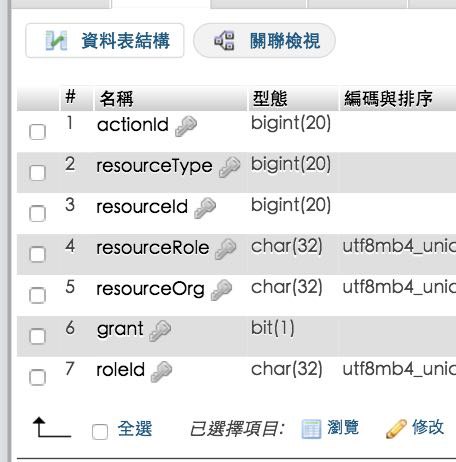Click the table icon for 瀏覽

coord(311,429)
